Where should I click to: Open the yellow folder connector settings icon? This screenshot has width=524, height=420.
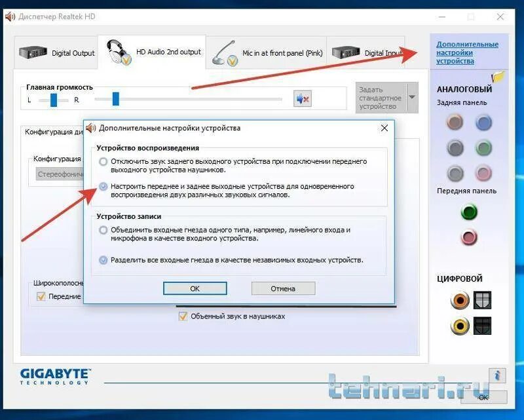(498, 77)
